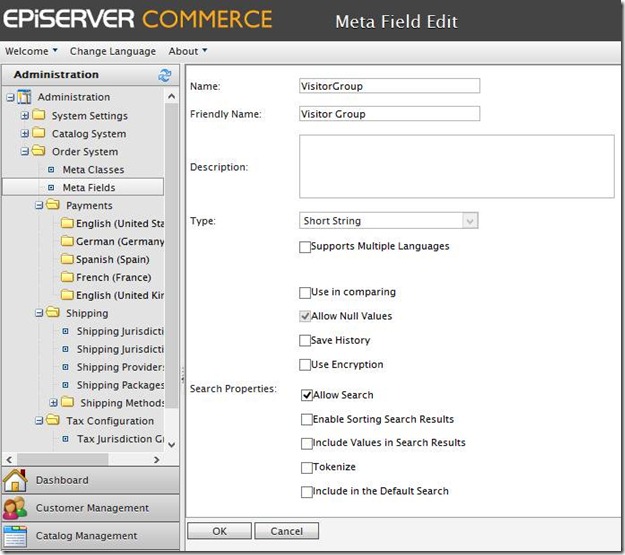Screen dimensions: 625x555
Task: Toggle the Use Encryption checkbox
Action: click(x=306, y=365)
